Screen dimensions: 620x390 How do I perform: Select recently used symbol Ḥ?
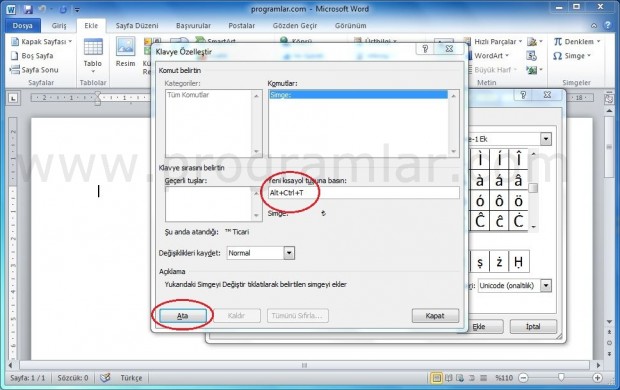tap(519, 261)
